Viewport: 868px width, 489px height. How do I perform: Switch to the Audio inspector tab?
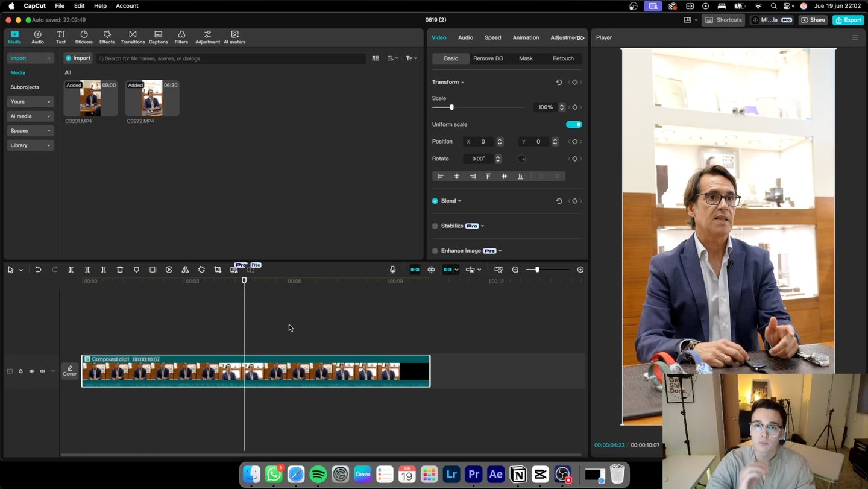465,37
